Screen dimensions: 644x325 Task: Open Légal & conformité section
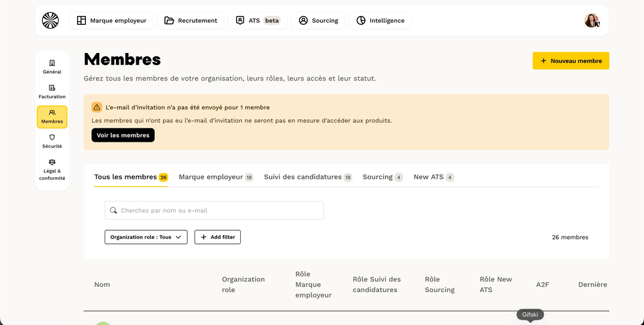pos(52,170)
